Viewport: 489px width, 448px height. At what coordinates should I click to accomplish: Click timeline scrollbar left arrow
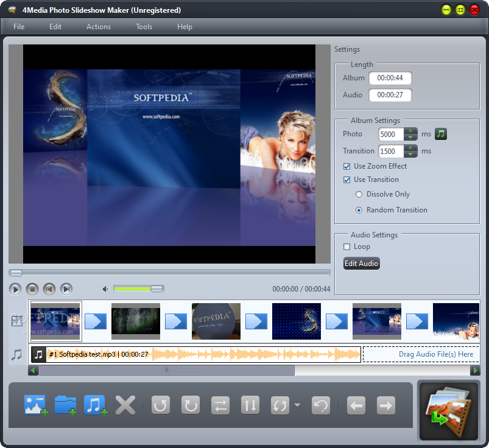coord(33,370)
